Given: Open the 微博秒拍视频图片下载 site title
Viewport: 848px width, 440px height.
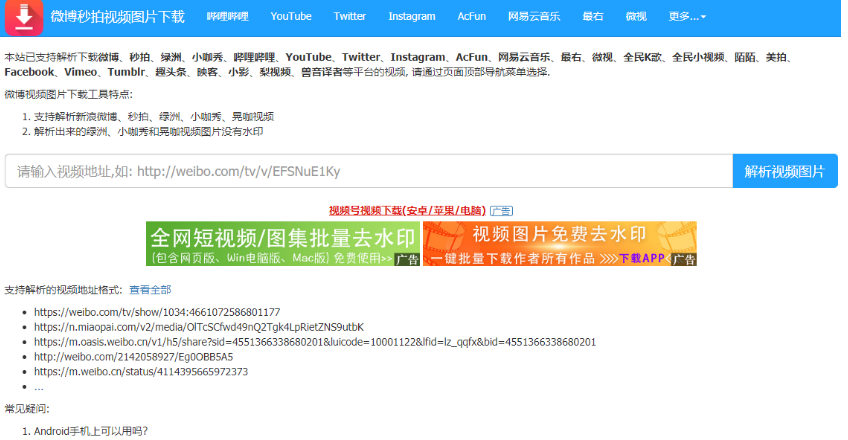Looking at the screenshot, I should coord(118,17).
